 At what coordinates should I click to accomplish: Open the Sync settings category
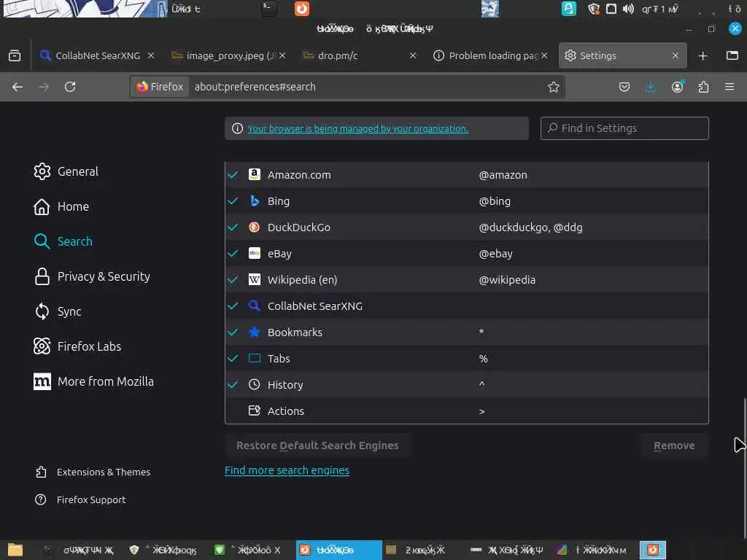(x=58, y=311)
